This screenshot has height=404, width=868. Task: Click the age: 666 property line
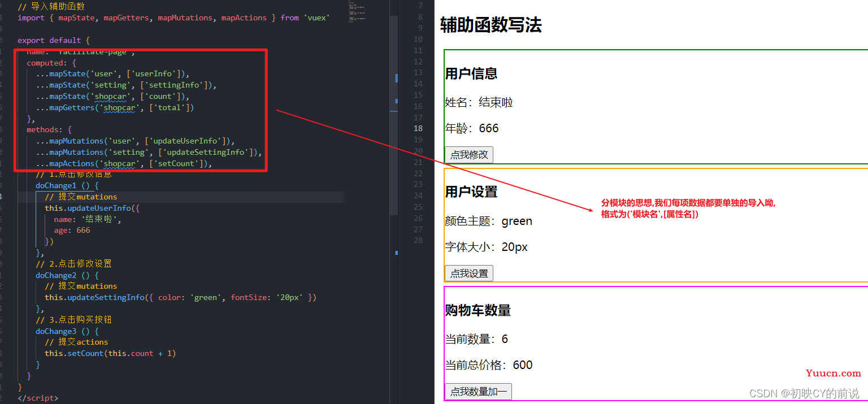(x=72, y=231)
